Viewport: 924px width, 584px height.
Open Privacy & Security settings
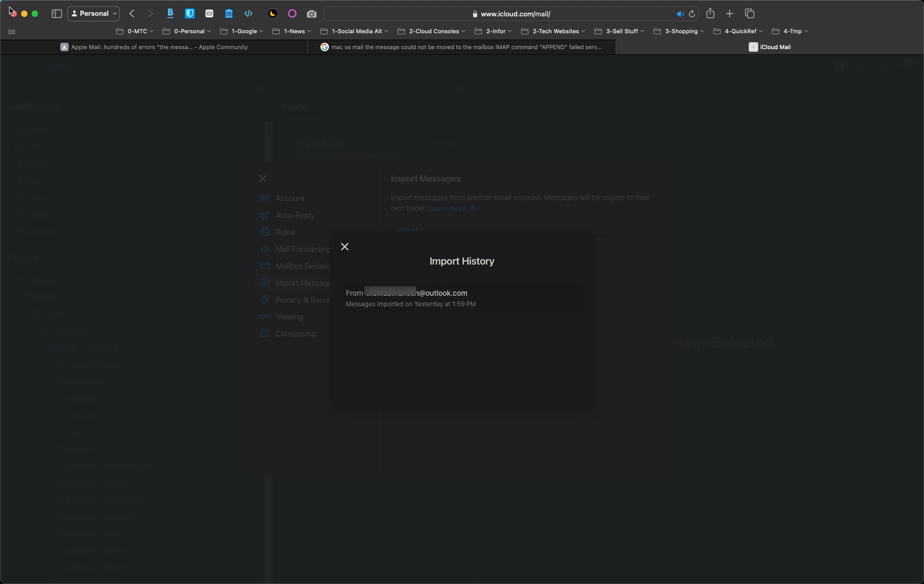click(x=295, y=300)
